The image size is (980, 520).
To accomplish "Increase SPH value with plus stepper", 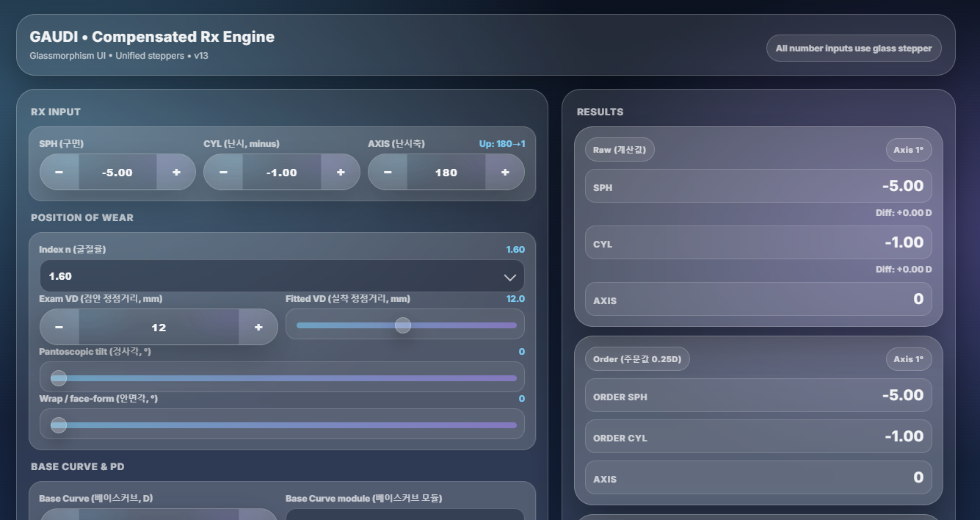I will point(176,173).
